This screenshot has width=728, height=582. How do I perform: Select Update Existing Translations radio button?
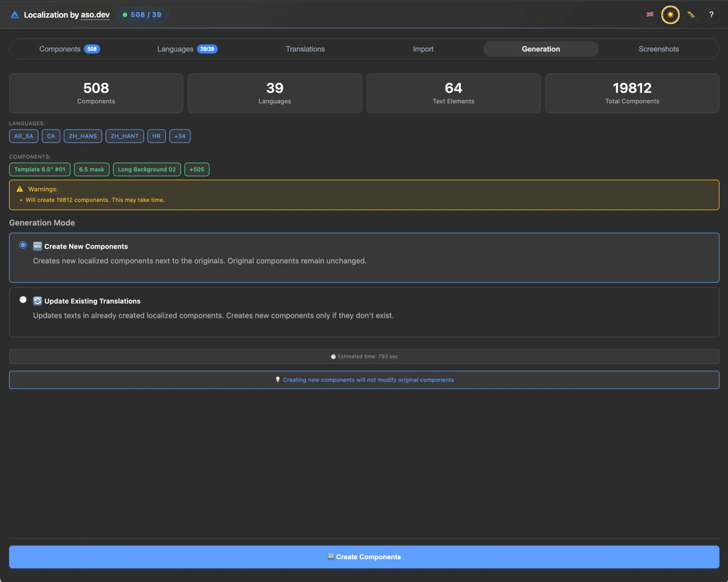[23, 300]
